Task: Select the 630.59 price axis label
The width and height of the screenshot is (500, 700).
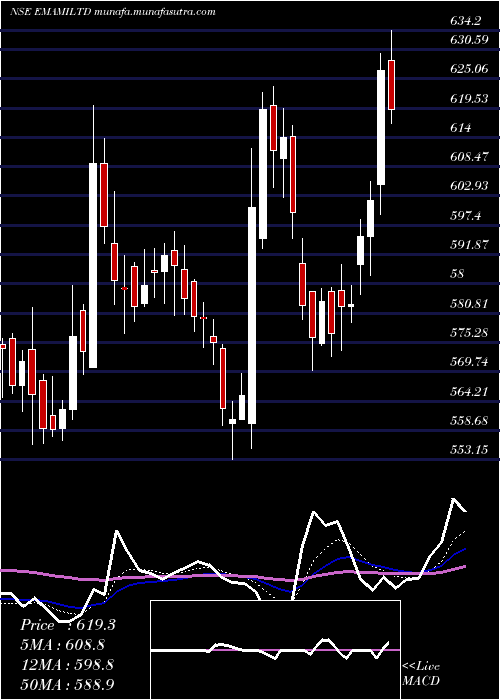Action: (469, 40)
